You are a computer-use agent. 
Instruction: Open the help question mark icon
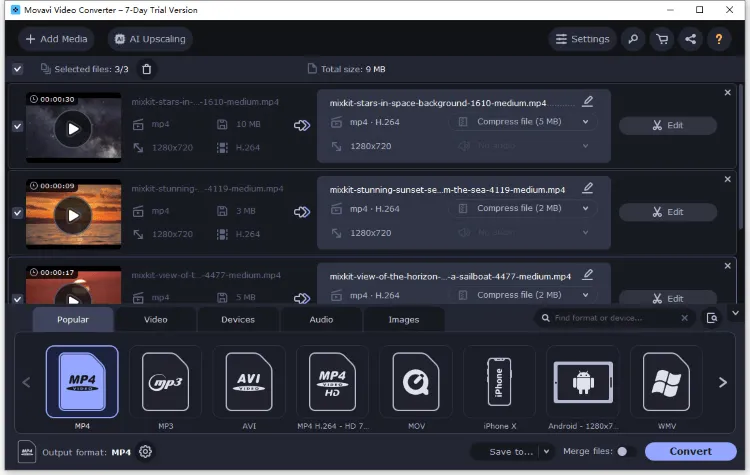click(x=718, y=39)
